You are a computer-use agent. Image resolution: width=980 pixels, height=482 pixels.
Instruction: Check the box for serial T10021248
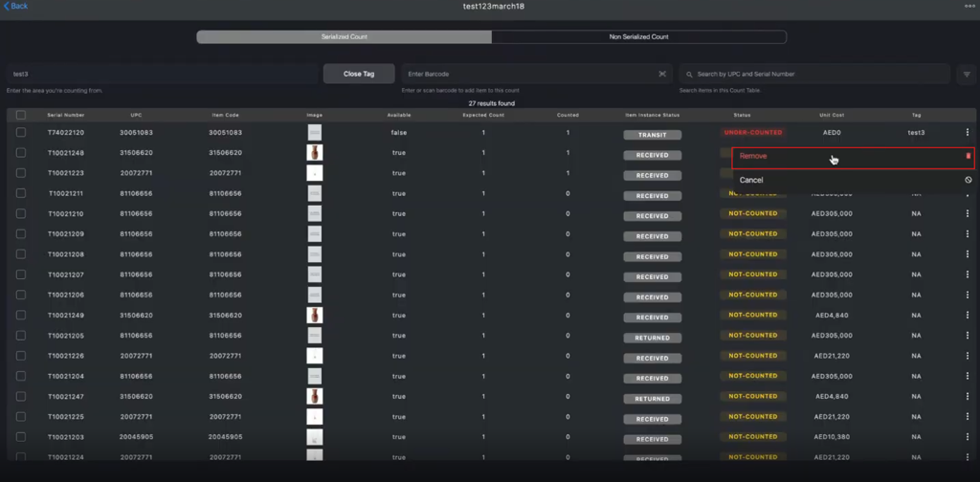[21, 153]
